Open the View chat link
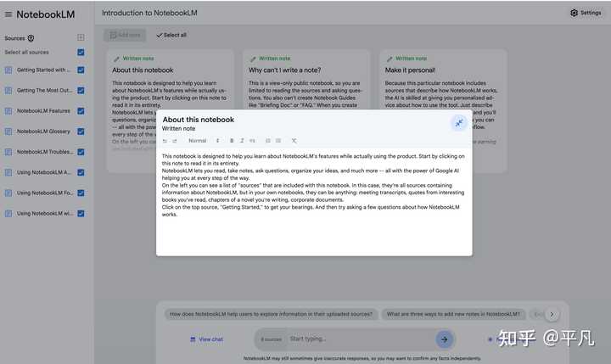The image size is (611, 364). 206,339
